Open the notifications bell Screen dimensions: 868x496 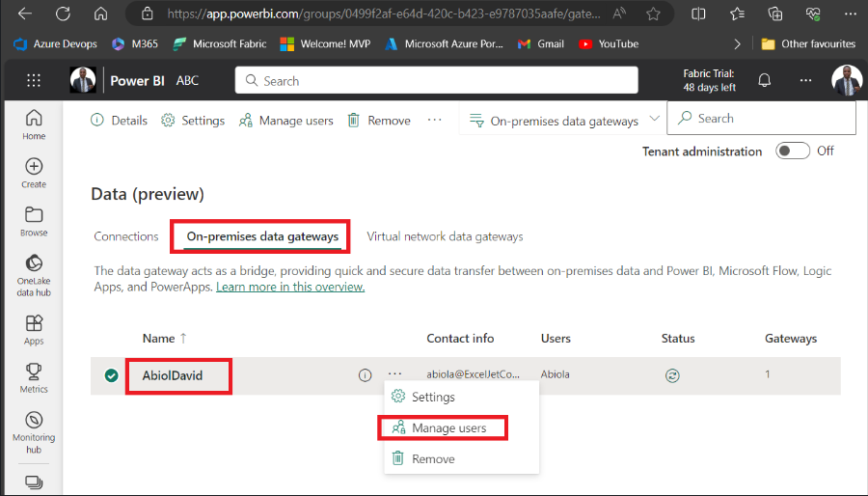pos(764,81)
